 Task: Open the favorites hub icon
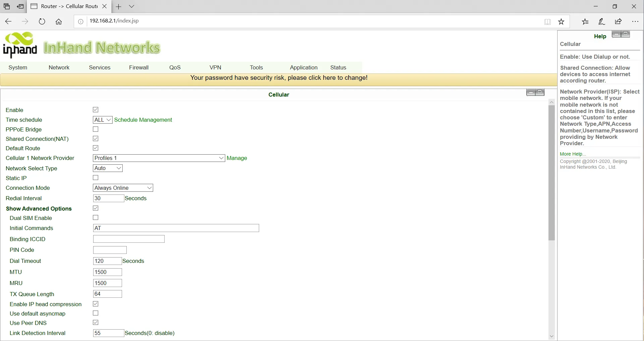point(585,21)
